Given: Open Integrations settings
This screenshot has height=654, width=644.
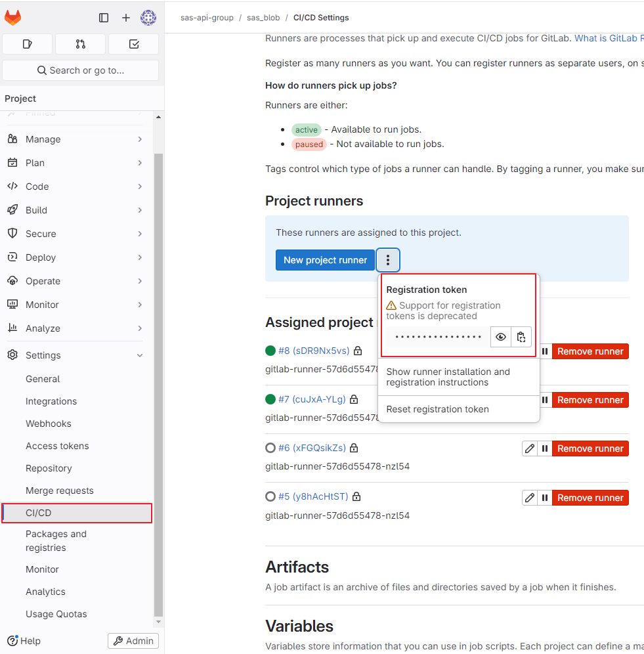Looking at the screenshot, I should point(51,401).
